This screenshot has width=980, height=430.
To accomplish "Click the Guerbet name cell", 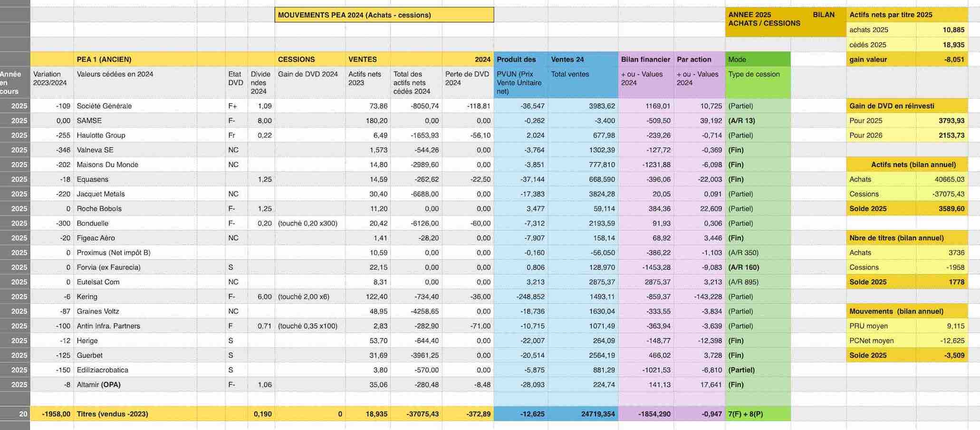I will (135, 356).
